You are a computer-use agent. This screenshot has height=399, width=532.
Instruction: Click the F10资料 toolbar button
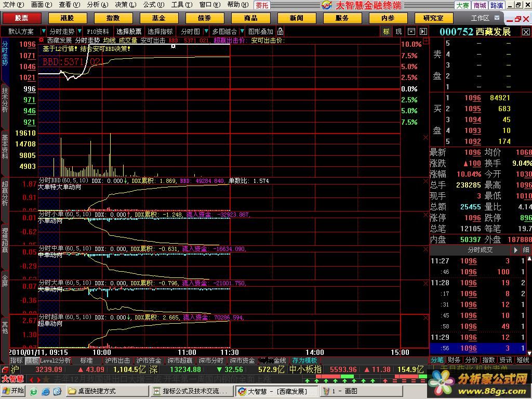[x=98, y=32]
